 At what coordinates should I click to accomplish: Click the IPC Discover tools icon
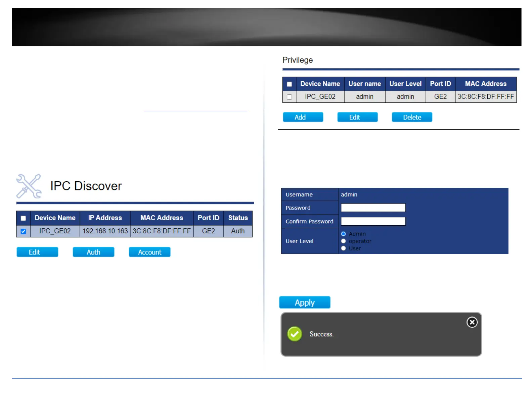[x=29, y=186]
